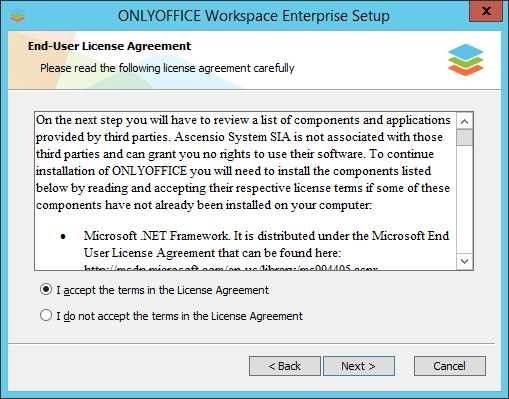
Task: Click the ONLYOFFICE title bar icon
Action: [x=17, y=17]
